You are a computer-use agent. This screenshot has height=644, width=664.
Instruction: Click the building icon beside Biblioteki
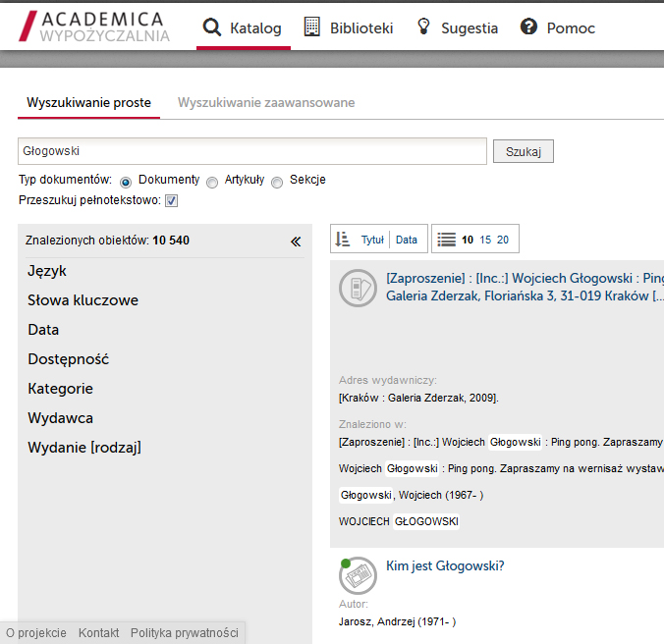coord(312,27)
